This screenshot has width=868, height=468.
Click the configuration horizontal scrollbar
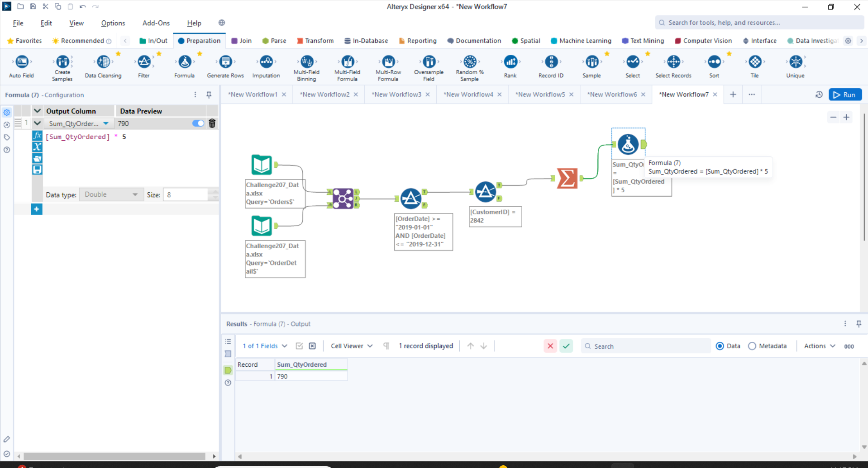pos(114,456)
